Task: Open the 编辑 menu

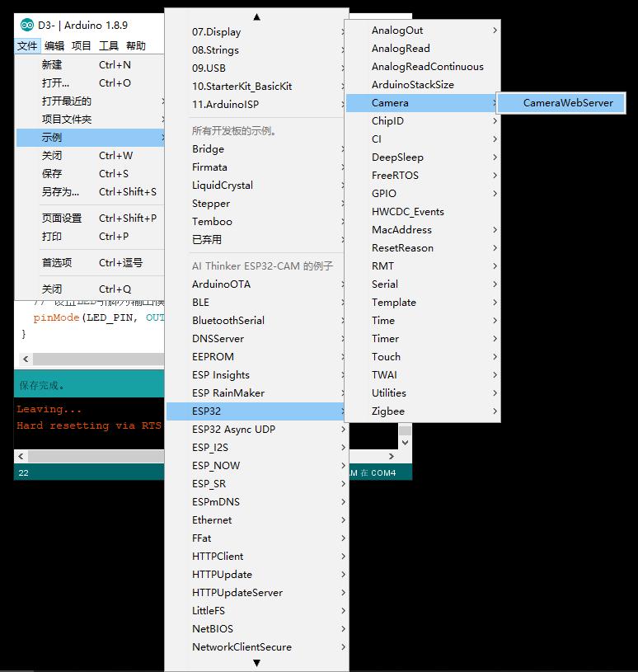Action: coord(54,45)
